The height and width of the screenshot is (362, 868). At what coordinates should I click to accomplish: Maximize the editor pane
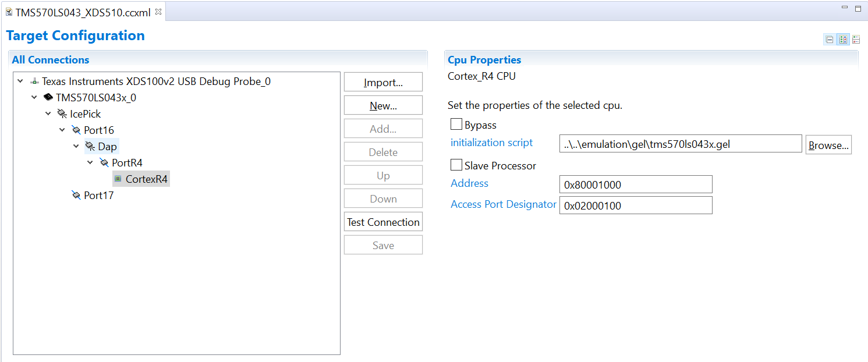point(858,8)
